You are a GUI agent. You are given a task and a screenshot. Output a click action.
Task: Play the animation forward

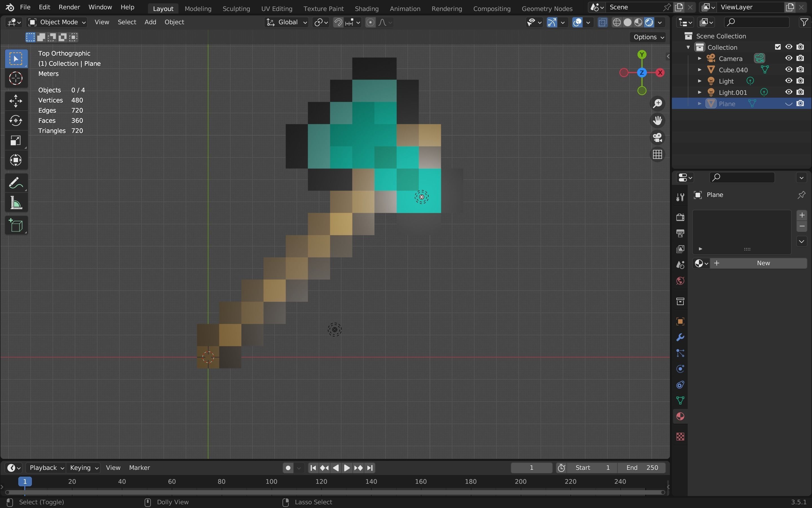[347, 468]
